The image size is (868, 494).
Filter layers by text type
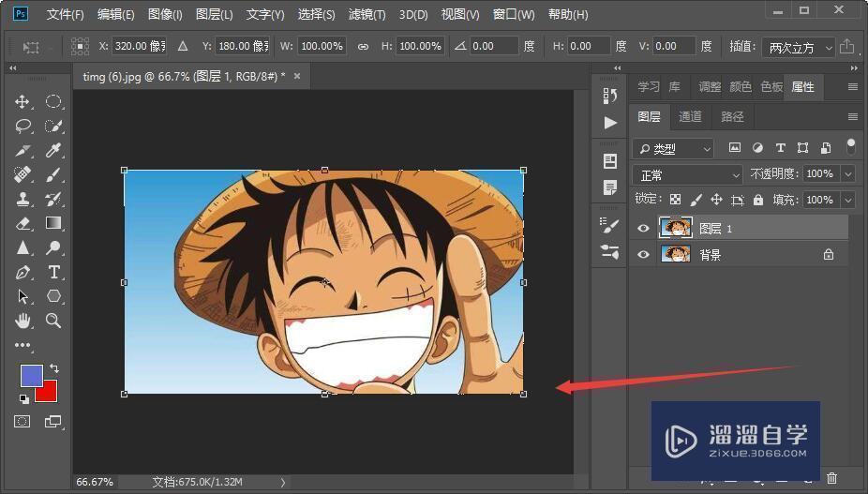click(780, 148)
